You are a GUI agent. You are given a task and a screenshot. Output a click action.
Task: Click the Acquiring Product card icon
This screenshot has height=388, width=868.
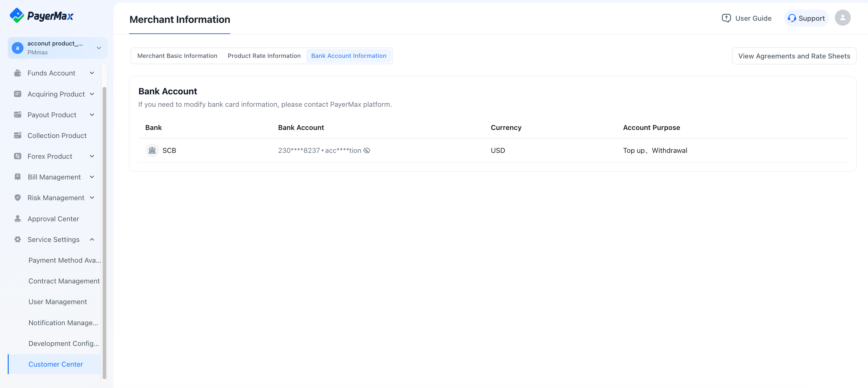coord(18,94)
